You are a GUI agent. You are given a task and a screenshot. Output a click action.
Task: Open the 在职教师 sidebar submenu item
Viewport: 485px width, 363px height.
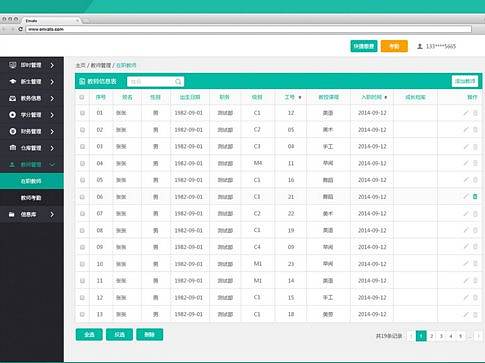click(32, 181)
